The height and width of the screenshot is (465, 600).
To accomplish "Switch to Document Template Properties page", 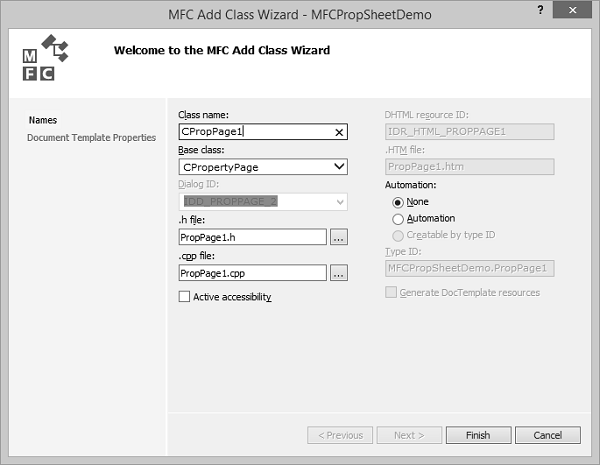I will [x=91, y=137].
